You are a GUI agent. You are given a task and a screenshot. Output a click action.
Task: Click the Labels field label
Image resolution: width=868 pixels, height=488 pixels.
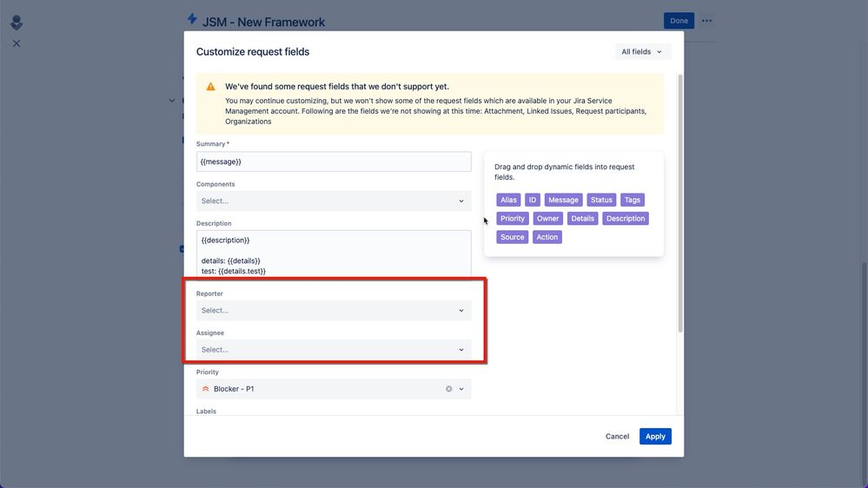[206, 411]
